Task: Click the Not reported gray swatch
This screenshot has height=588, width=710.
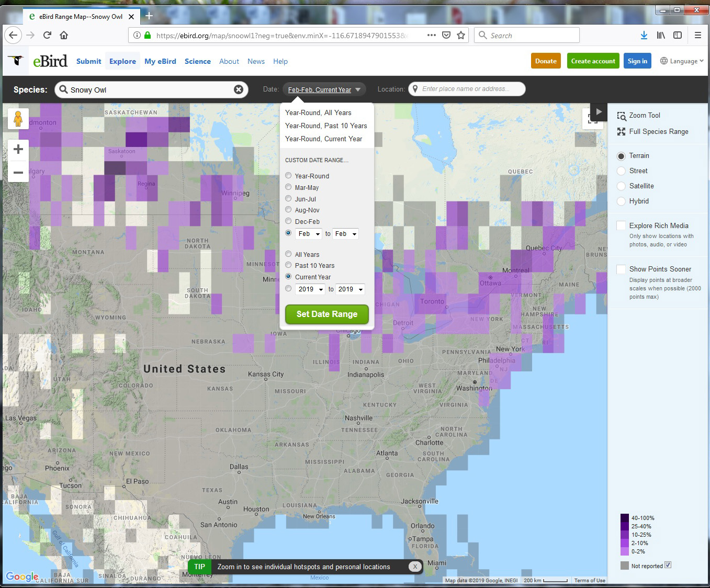Action: click(625, 566)
